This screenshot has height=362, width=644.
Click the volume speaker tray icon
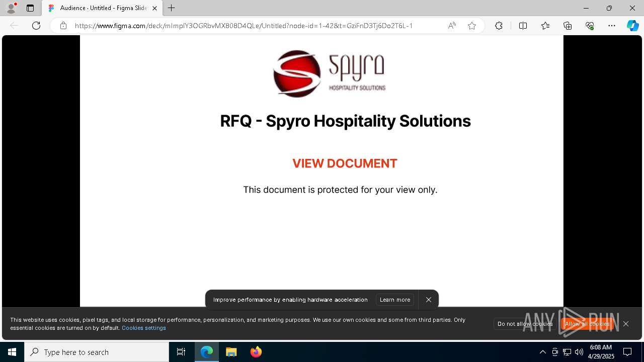(579, 352)
